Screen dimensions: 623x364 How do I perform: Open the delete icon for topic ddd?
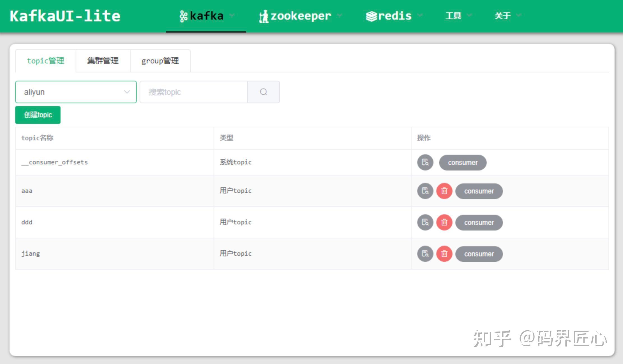point(444,222)
